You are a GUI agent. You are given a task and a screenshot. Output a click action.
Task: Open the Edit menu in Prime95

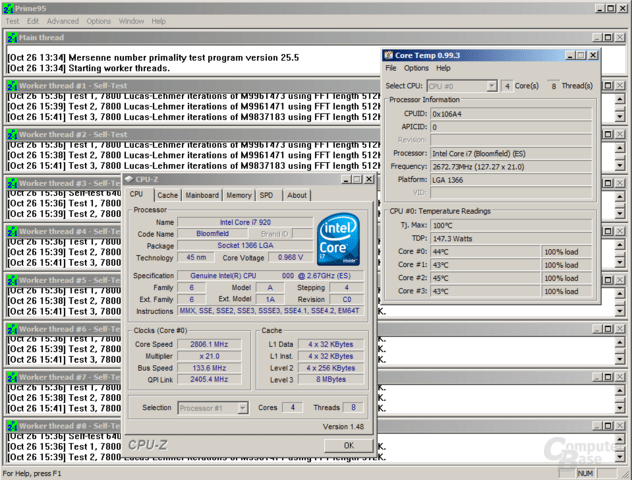[33, 21]
